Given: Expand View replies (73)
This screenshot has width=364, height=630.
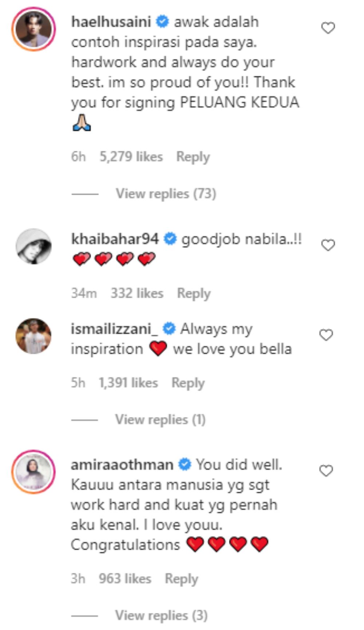Looking at the screenshot, I should (166, 193).
